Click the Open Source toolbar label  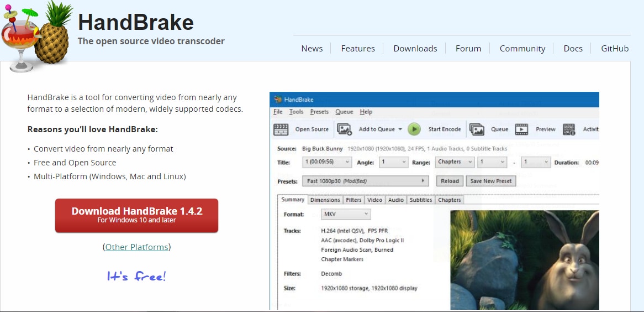tap(312, 129)
